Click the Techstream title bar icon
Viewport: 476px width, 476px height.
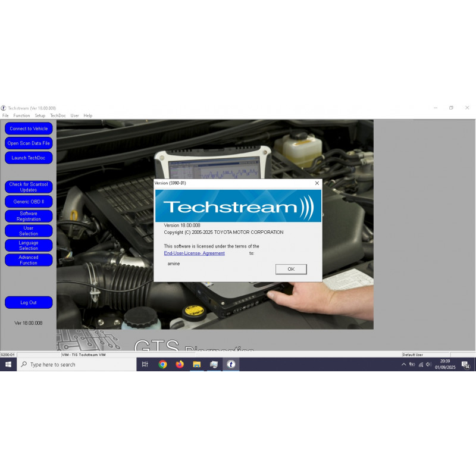[4, 108]
